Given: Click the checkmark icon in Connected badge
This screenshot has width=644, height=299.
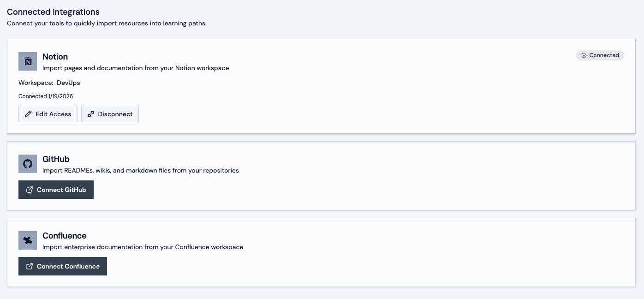Looking at the screenshot, I should click(x=584, y=55).
